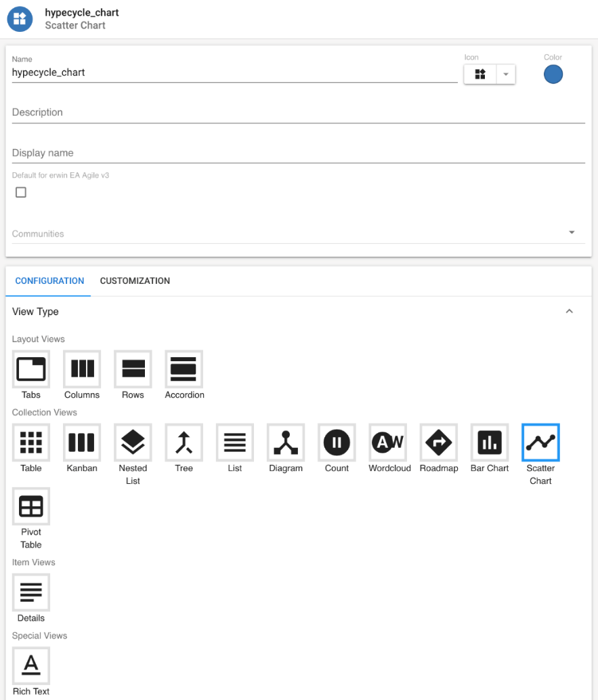Viewport: 598px width, 700px height.
Task: Select the Pivot Table view icon
Action: click(x=30, y=506)
